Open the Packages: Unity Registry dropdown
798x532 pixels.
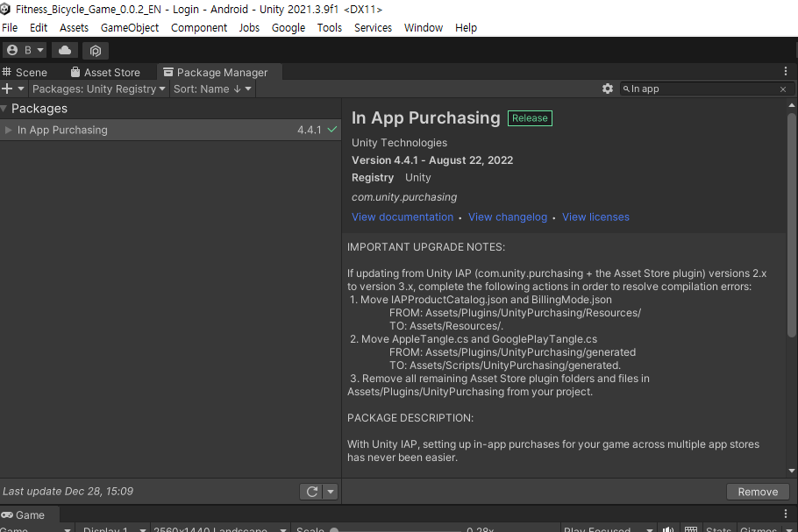coord(99,89)
